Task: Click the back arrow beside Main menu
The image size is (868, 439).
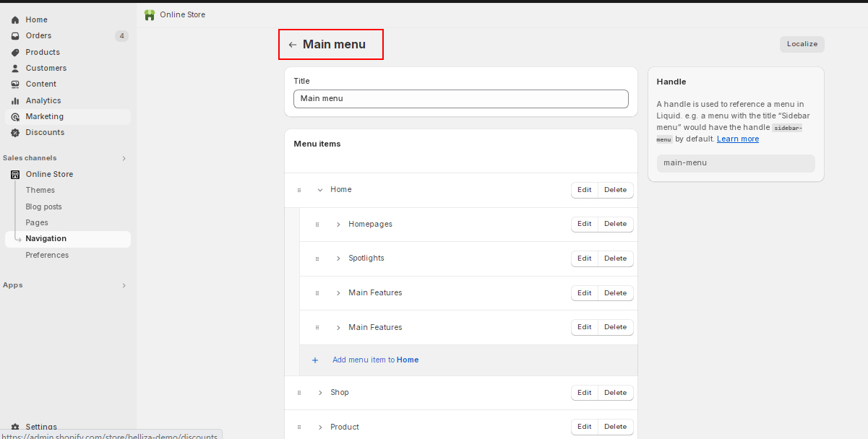Action: (x=292, y=45)
